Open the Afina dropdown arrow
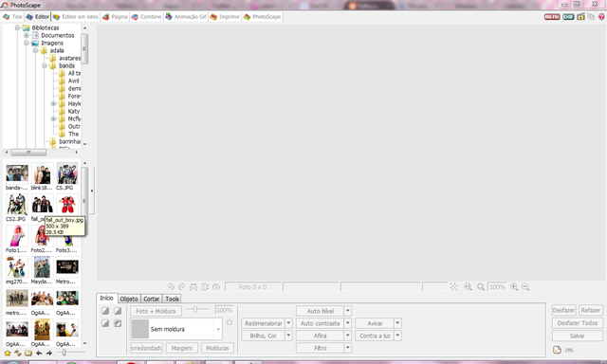607x364 pixels. [348, 336]
